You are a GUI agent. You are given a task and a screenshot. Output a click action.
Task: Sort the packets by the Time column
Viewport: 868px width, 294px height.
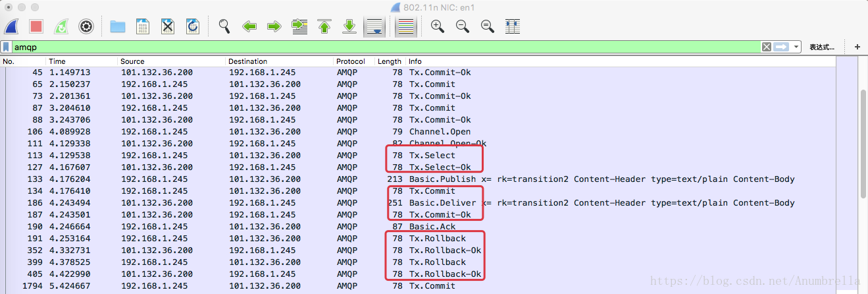pyautogui.click(x=82, y=61)
